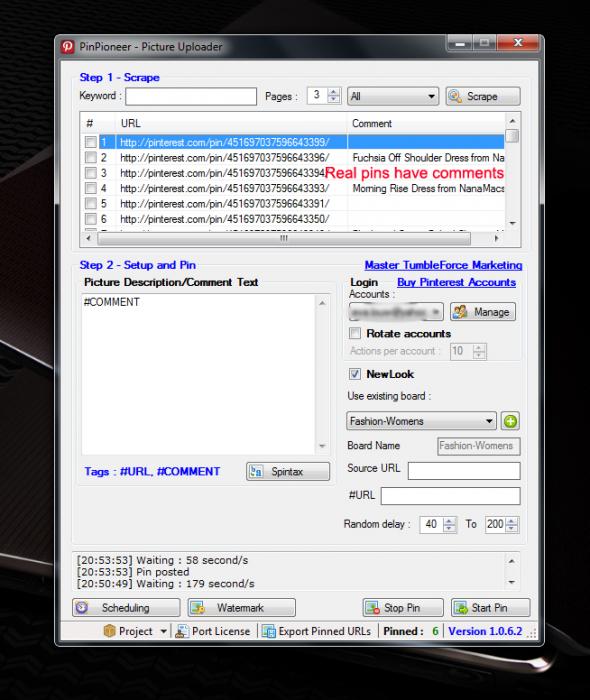Image resolution: width=590 pixels, height=700 pixels.
Task: Click the Pinned: 6 counter
Action: pos(411,631)
